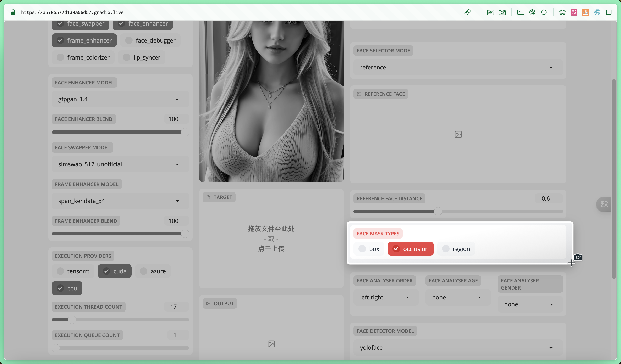Click the Frame Enhancer Blend slider handle
Image resolution: width=621 pixels, height=364 pixels.
[185, 234]
